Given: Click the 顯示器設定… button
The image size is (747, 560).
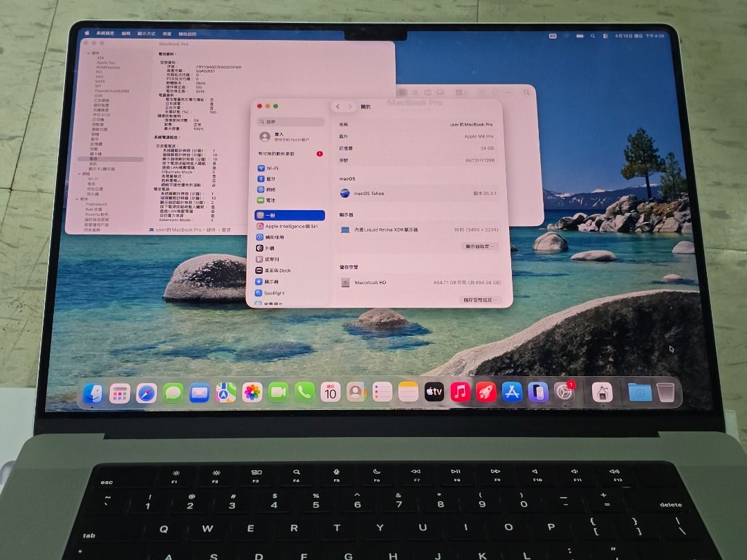Looking at the screenshot, I should click(x=480, y=246).
